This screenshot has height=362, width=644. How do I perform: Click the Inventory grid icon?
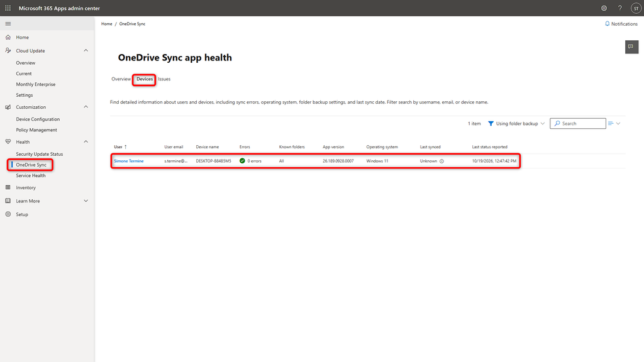(x=8, y=187)
